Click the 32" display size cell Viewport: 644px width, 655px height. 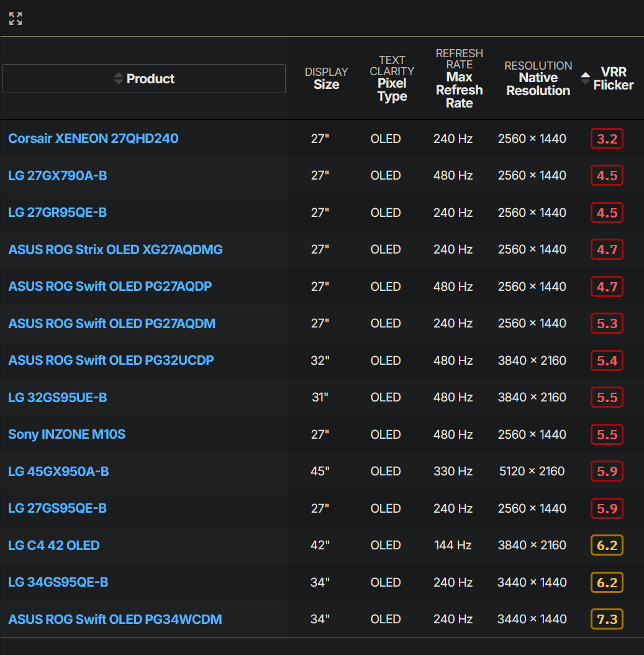pyautogui.click(x=320, y=360)
